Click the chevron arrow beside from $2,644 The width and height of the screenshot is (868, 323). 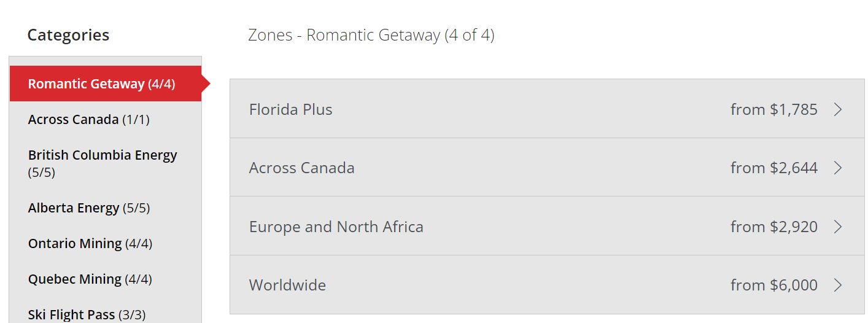[838, 168]
